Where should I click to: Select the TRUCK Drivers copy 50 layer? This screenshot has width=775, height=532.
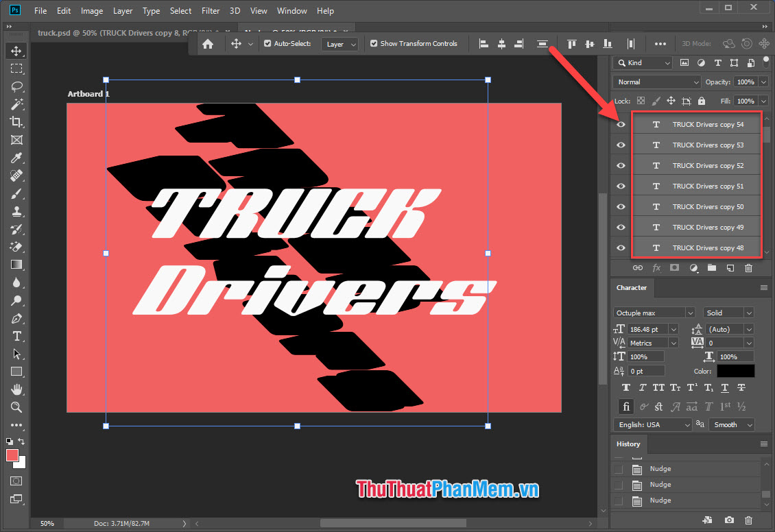tap(710, 206)
